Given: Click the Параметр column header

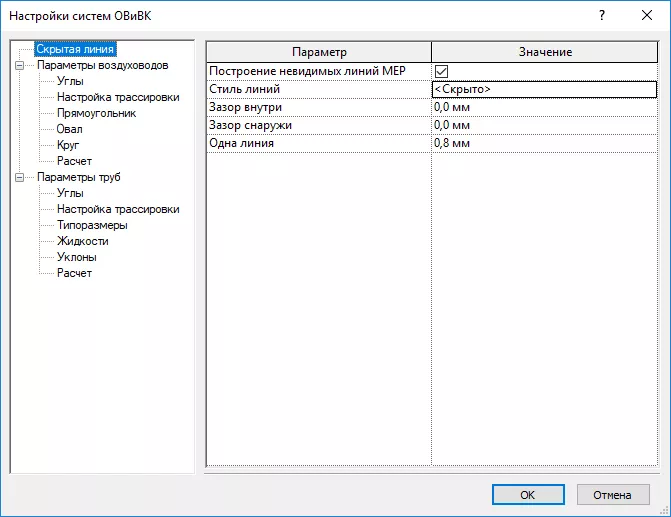Looking at the screenshot, I should pos(319,52).
